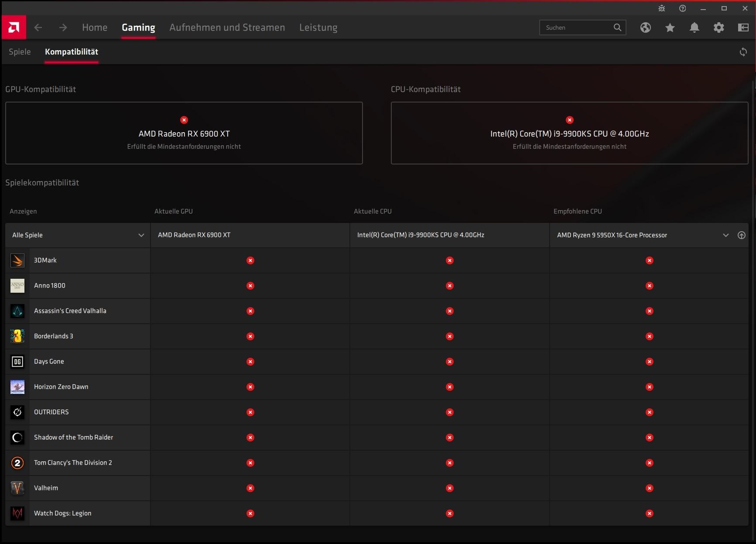Expand the recommended CPU Ryzen dropdown
This screenshot has width=756, height=544.
click(726, 235)
